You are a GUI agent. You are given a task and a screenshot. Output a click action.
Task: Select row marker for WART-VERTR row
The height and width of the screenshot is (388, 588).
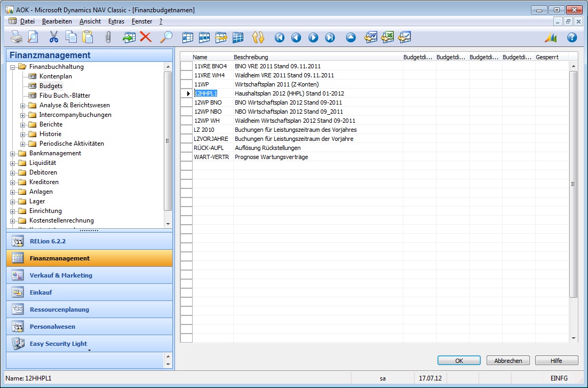(x=186, y=157)
